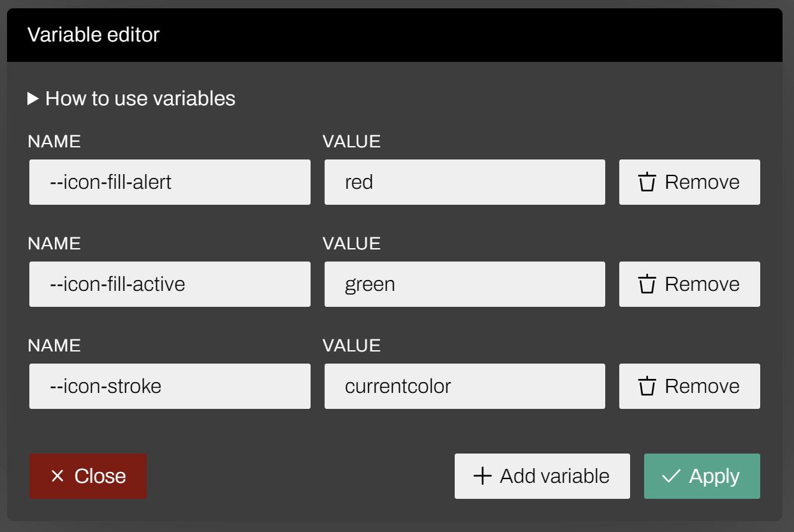Image resolution: width=794 pixels, height=532 pixels.
Task: Click the trash icon for --icon-fill-active
Action: pyautogui.click(x=647, y=284)
